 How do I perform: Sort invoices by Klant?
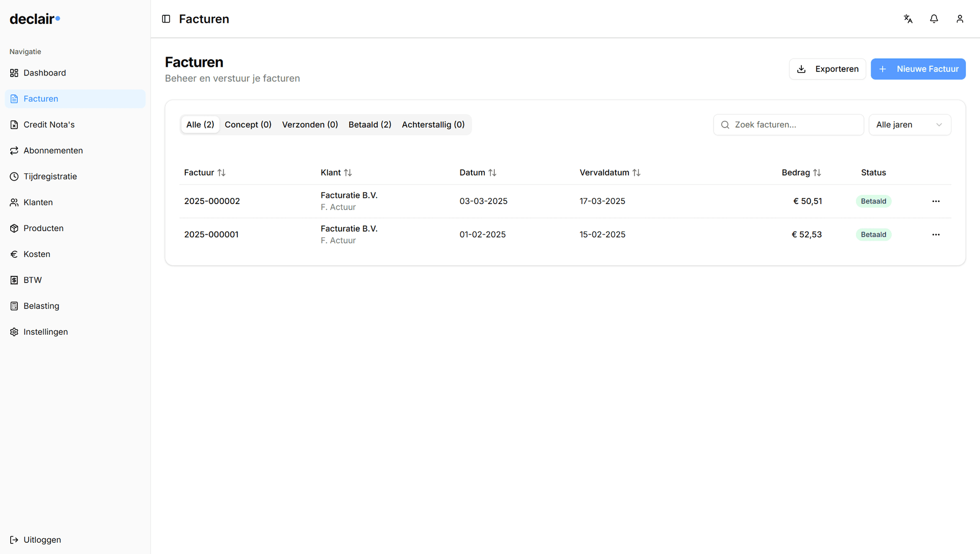(336, 173)
